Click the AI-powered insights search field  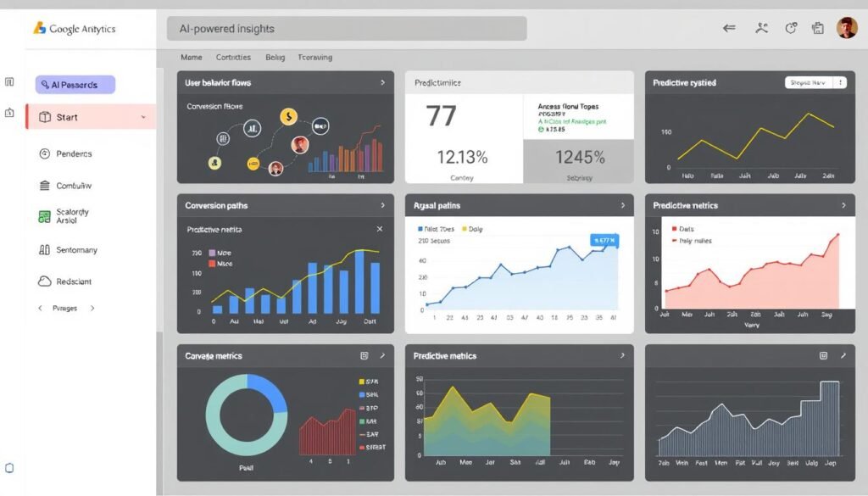348,28
